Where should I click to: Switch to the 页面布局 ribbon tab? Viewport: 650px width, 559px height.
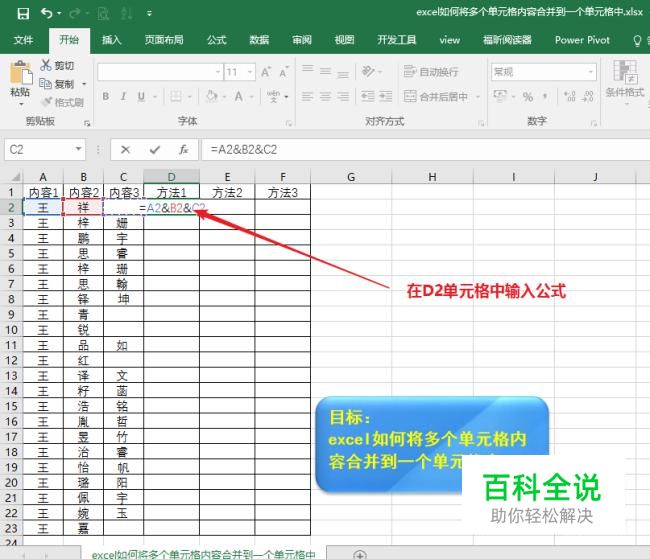pyautogui.click(x=164, y=40)
